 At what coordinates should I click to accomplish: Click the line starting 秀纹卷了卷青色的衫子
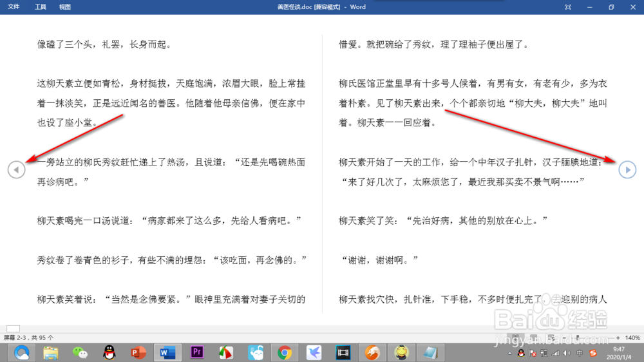(x=172, y=260)
